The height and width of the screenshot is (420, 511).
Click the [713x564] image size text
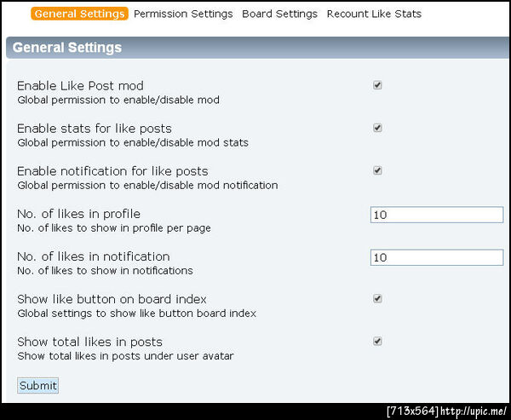[412, 411]
